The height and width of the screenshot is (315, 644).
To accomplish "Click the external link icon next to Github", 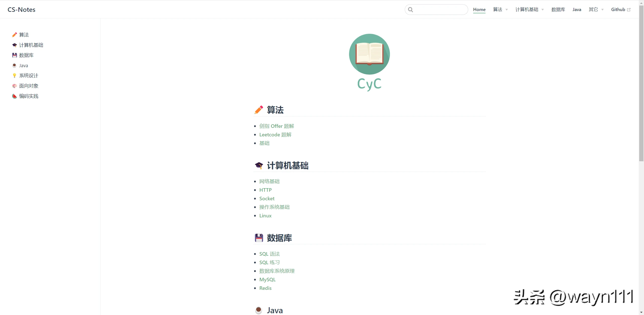I will 629,10.
